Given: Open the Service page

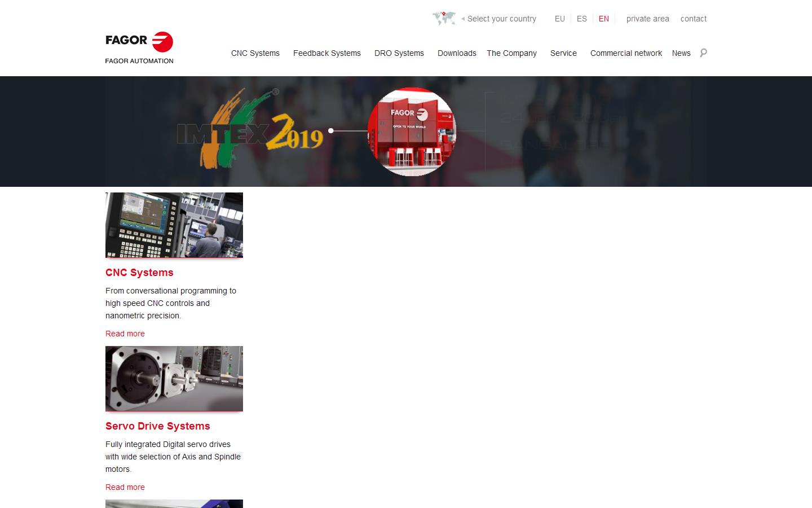Looking at the screenshot, I should tap(563, 53).
